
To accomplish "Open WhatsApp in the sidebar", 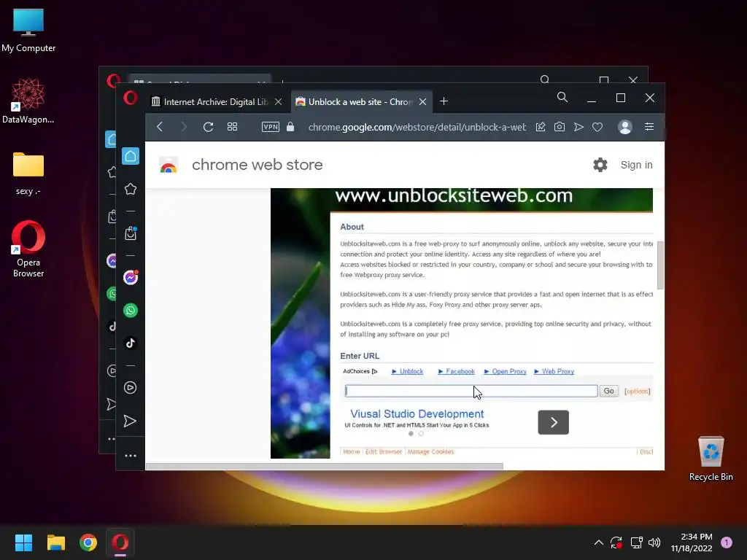I will click(131, 311).
